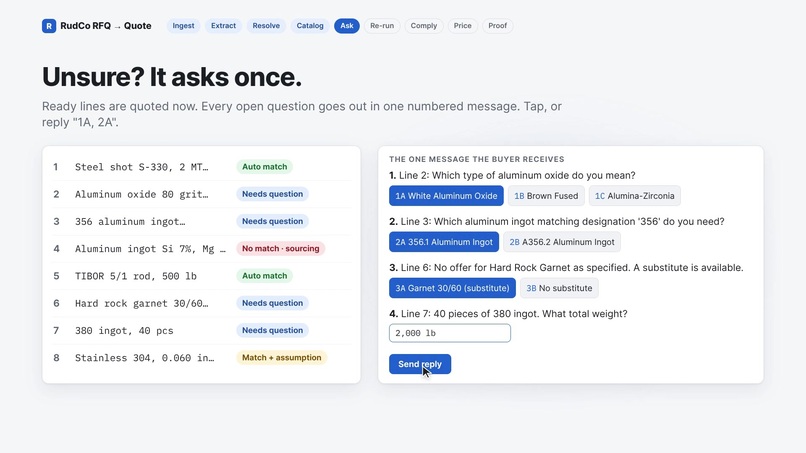This screenshot has height=453, width=806.
Task: Go to the Resolve step
Action: coord(266,26)
